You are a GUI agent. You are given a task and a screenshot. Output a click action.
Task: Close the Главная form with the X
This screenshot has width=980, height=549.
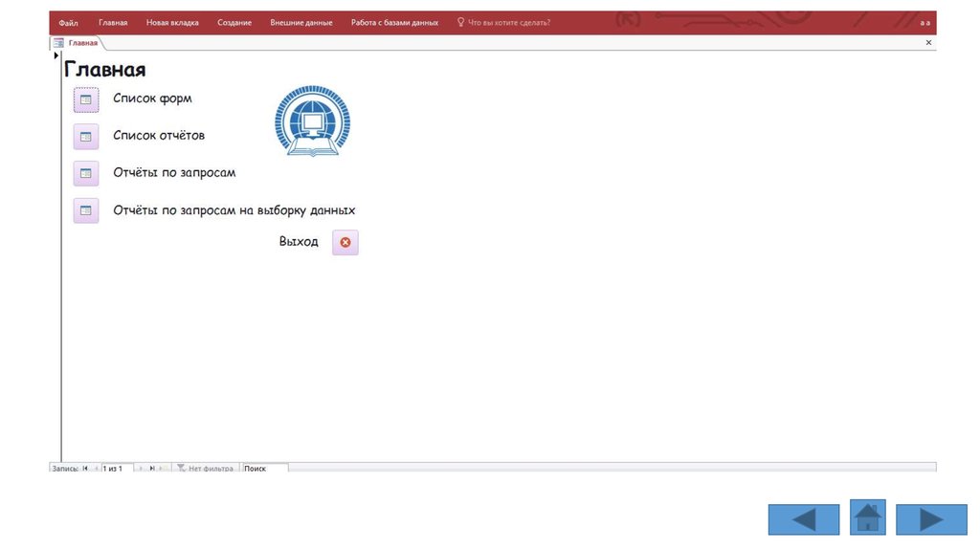(x=928, y=42)
